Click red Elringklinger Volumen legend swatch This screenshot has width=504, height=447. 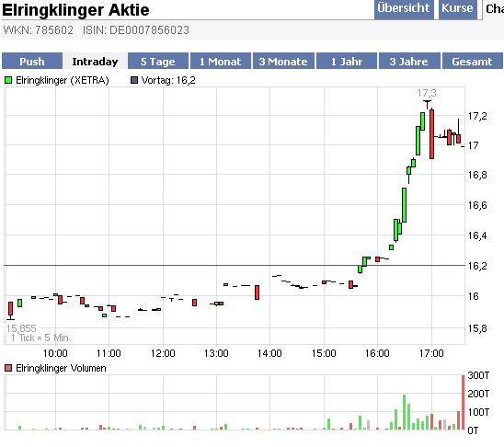8,368
